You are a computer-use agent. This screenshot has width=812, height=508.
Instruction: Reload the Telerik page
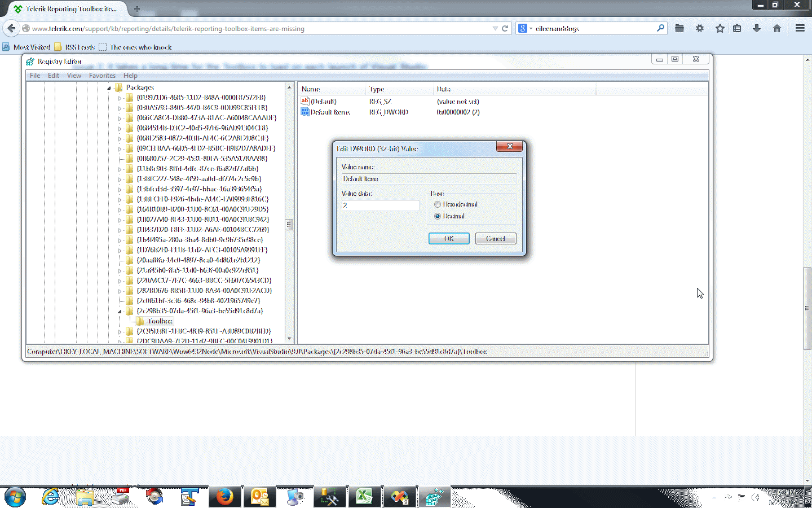[505, 28]
